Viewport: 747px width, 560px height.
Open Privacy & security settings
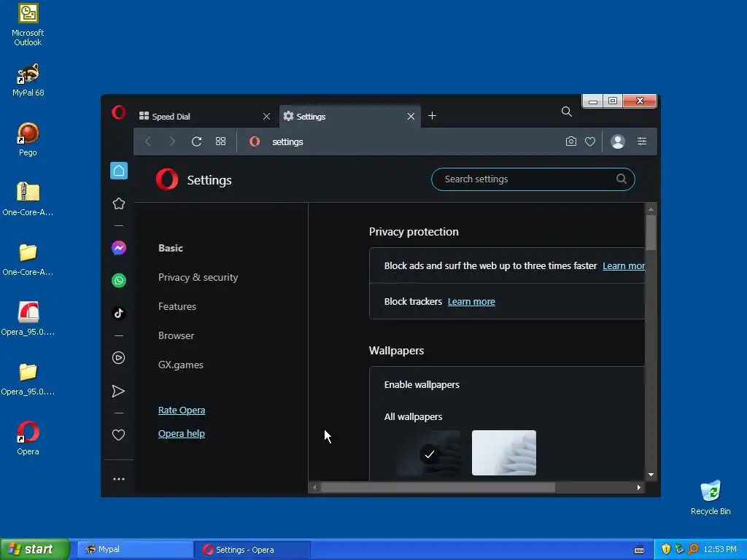click(198, 277)
